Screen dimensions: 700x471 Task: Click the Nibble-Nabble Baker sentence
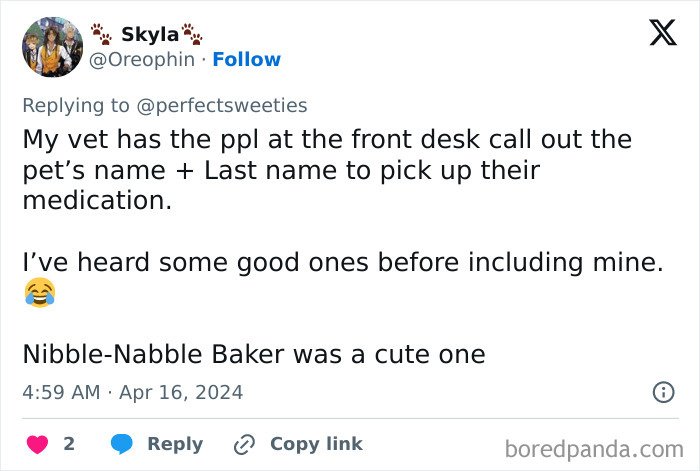[x=253, y=354]
